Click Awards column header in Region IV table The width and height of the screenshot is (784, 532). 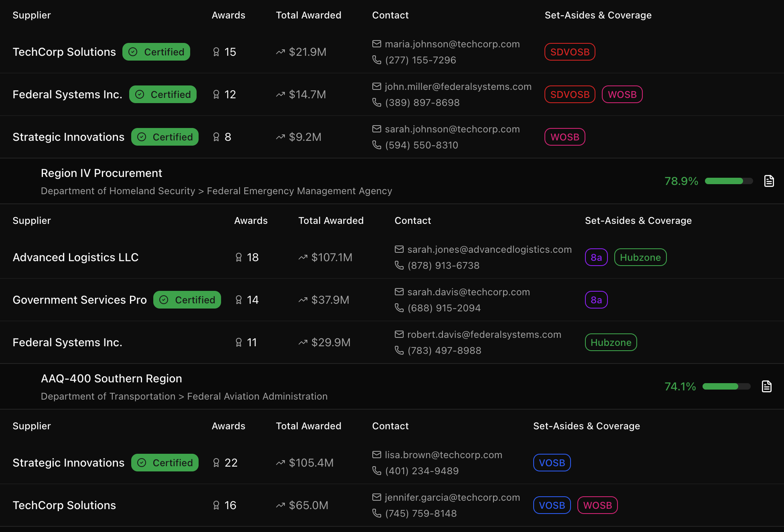pyautogui.click(x=250, y=221)
